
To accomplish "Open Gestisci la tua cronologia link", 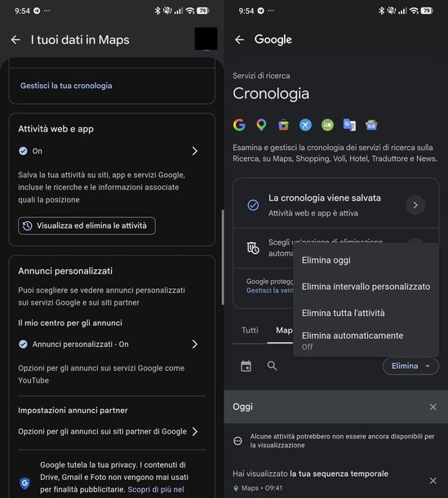I will click(x=66, y=86).
